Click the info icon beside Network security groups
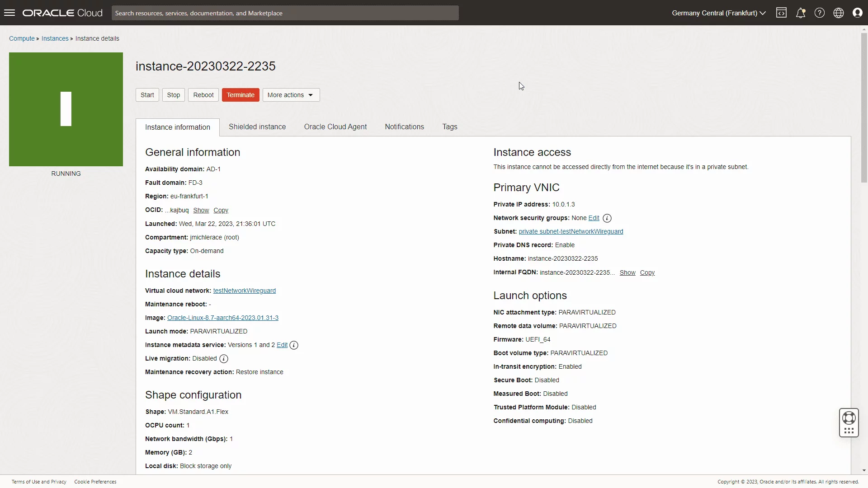The image size is (868, 488). 607,218
